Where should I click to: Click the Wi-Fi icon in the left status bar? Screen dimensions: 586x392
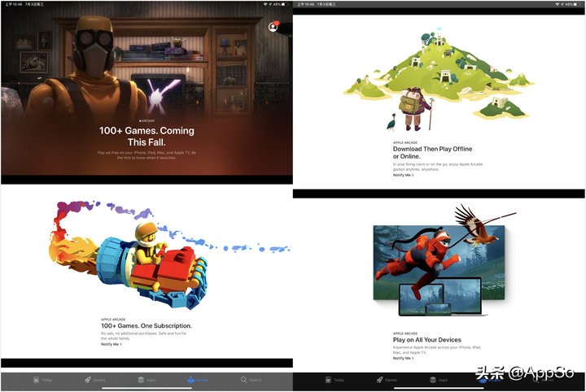pos(265,4)
